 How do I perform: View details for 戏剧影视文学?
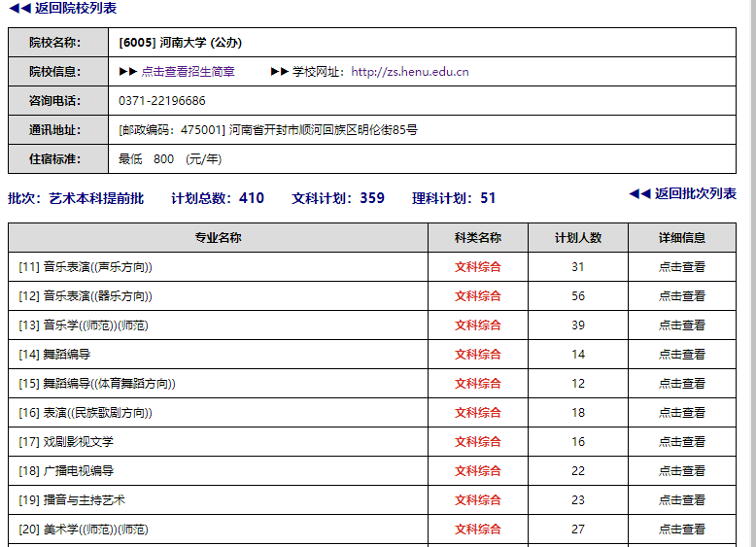681,442
